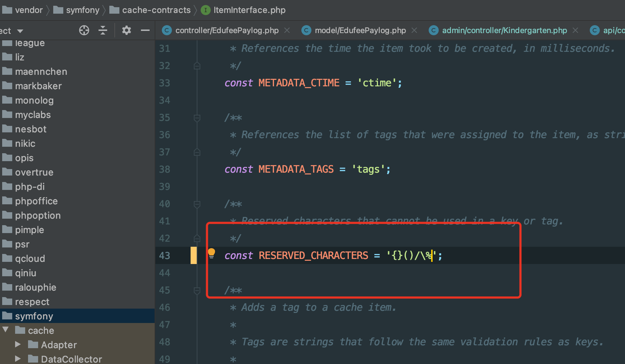Click the METADATA_CTIME constant name
Image resolution: width=625 pixels, height=364 pixels.
pos(299,83)
